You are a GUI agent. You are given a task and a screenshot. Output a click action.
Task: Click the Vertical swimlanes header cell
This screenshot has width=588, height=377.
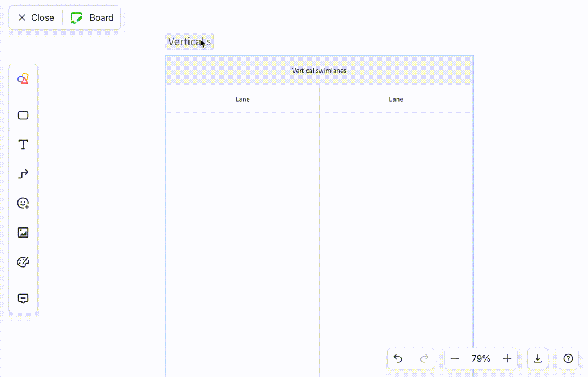point(319,71)
